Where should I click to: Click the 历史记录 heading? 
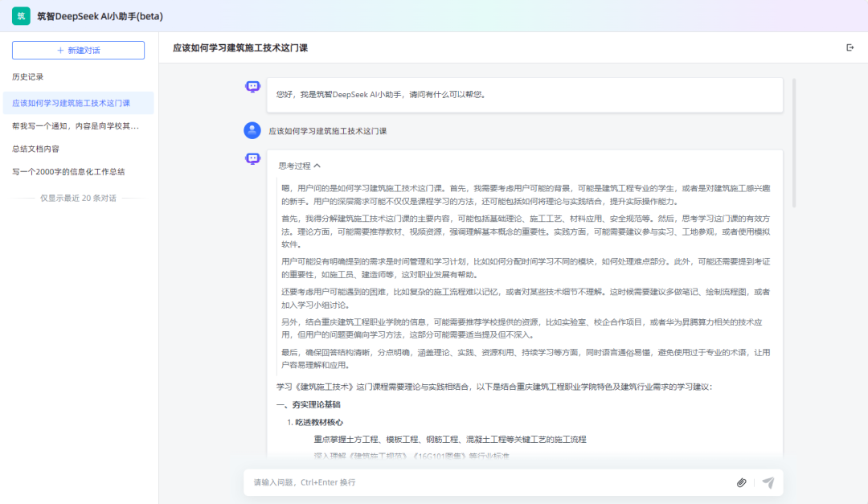tap(28, 77)
